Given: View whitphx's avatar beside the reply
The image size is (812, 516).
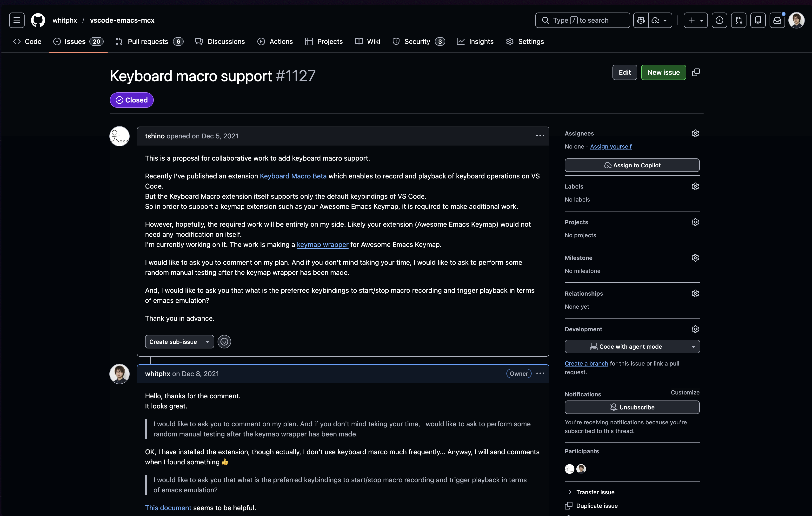Looking at the screenshot, I should [119, 373].
